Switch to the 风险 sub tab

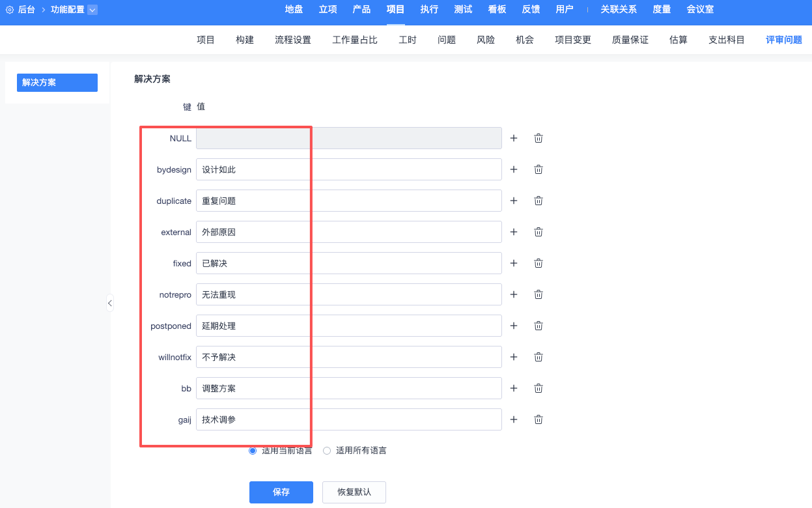(486, 40)
